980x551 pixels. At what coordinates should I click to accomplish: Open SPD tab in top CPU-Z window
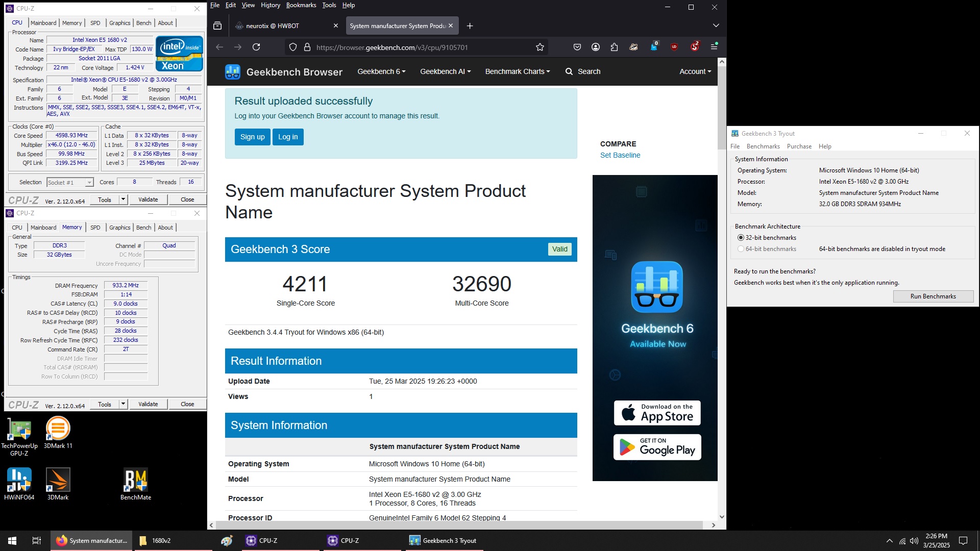pyautogui.click(x=95, y=23)
